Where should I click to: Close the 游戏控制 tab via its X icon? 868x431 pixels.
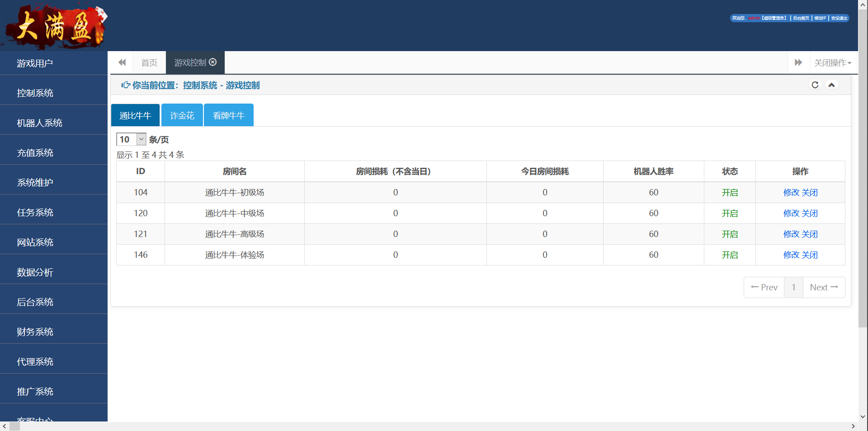212,62
